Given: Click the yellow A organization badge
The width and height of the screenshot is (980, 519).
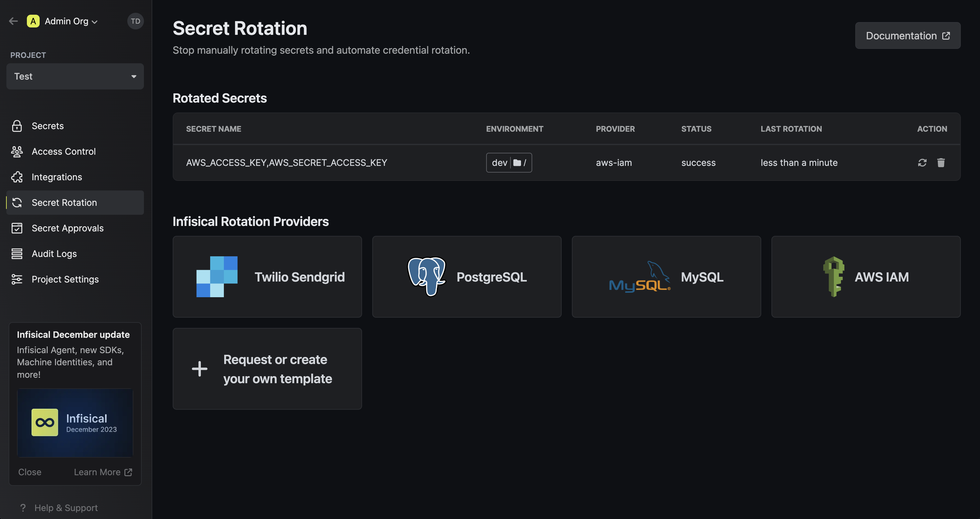Looking at the screenshot, I should click(33, 21).
